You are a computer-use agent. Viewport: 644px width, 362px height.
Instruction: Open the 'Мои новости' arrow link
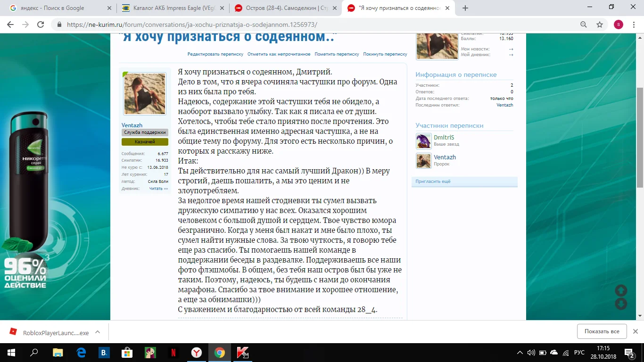tap(511, 49)
